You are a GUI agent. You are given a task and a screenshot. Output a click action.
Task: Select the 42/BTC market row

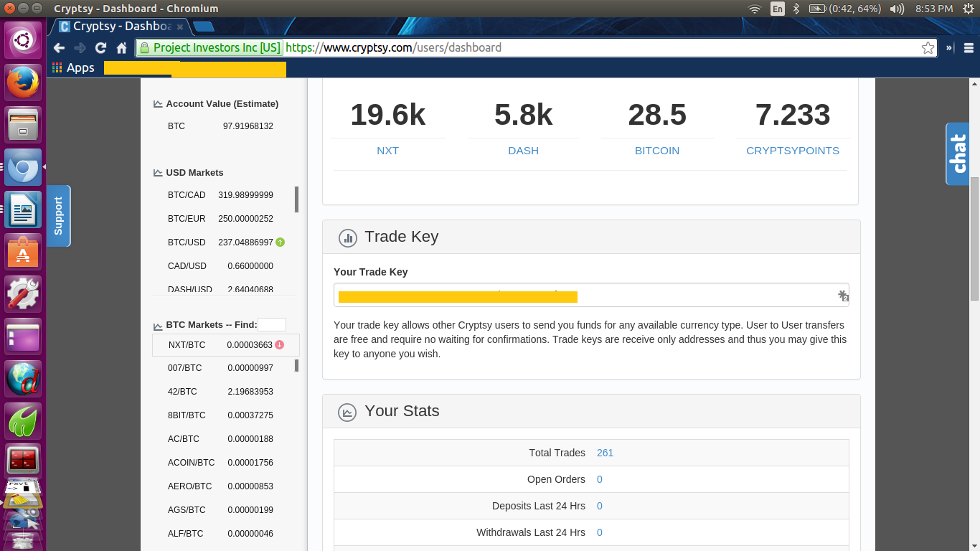221,392
